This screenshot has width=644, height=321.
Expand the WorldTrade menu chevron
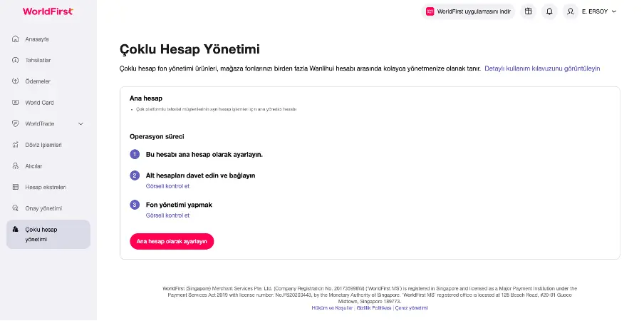tap(81, 123)
